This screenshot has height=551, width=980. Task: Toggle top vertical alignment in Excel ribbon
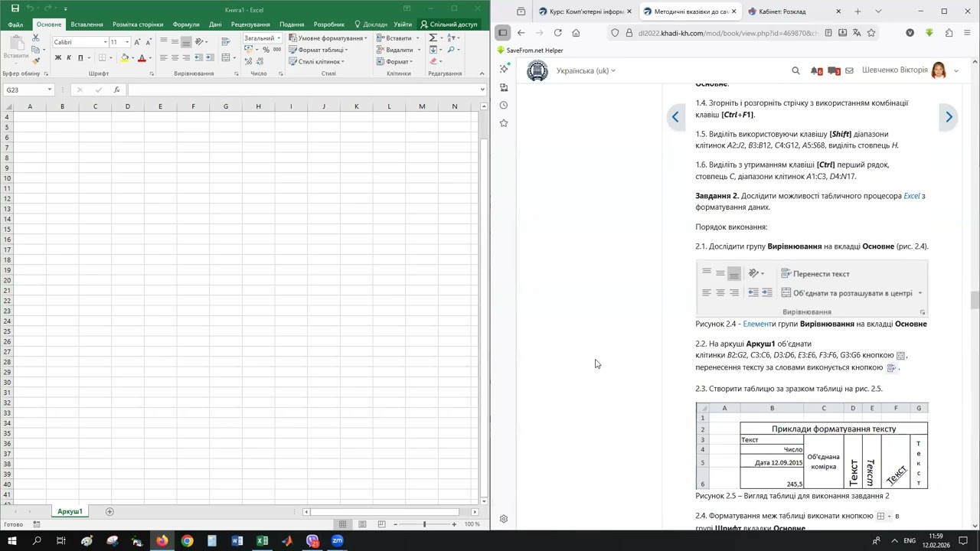click(163, 41)
